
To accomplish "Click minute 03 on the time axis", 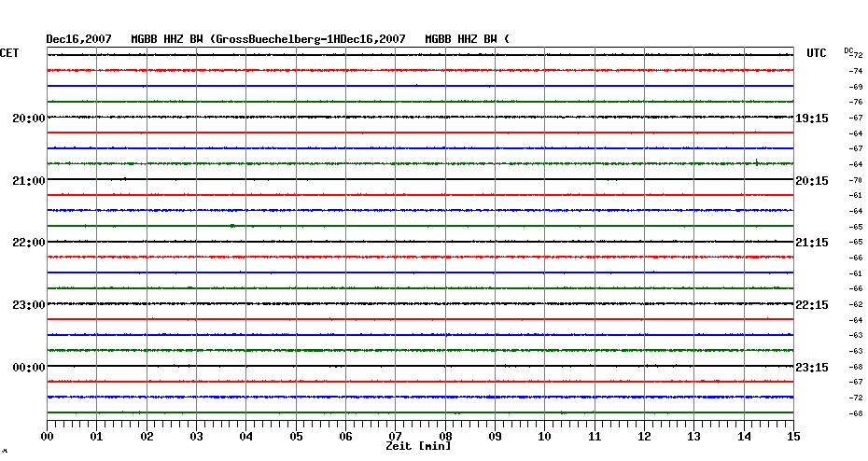I will 197,437.
